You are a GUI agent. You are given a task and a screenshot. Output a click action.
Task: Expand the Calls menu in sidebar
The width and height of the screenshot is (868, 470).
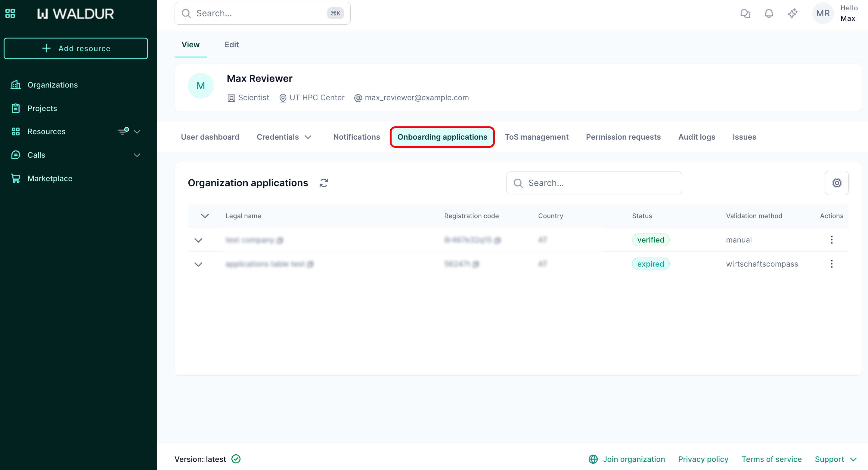[137, 155]
